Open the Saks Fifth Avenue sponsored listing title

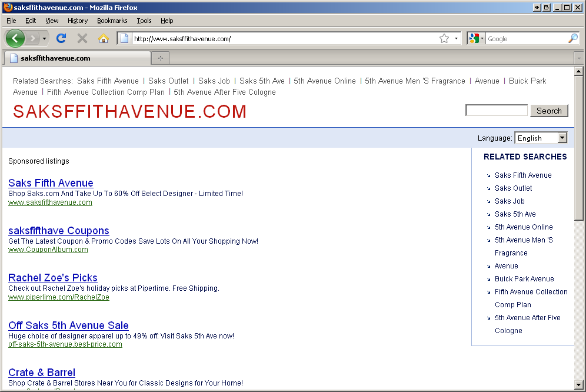coord(51,183)
